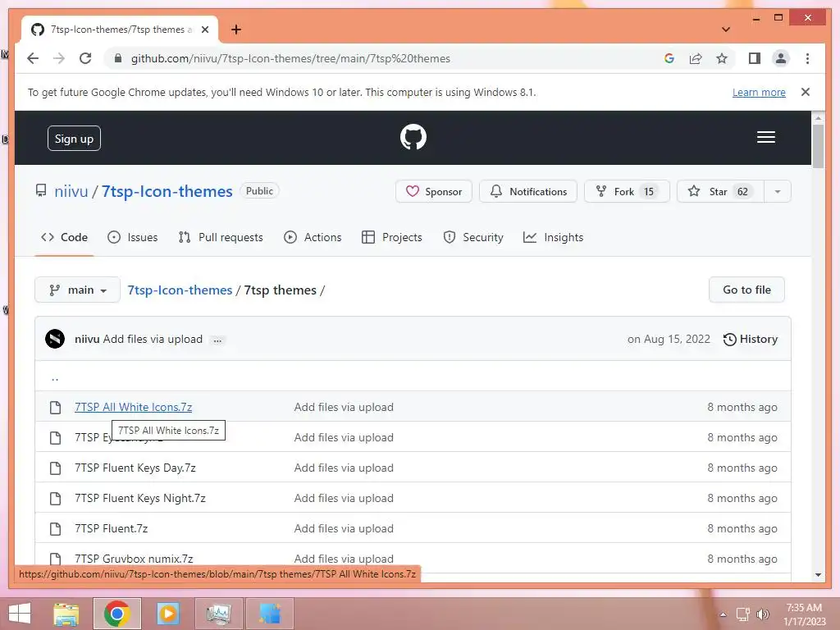Open the media player taskbar icon
Screen dimensions: 840x630
coord(168,614)
